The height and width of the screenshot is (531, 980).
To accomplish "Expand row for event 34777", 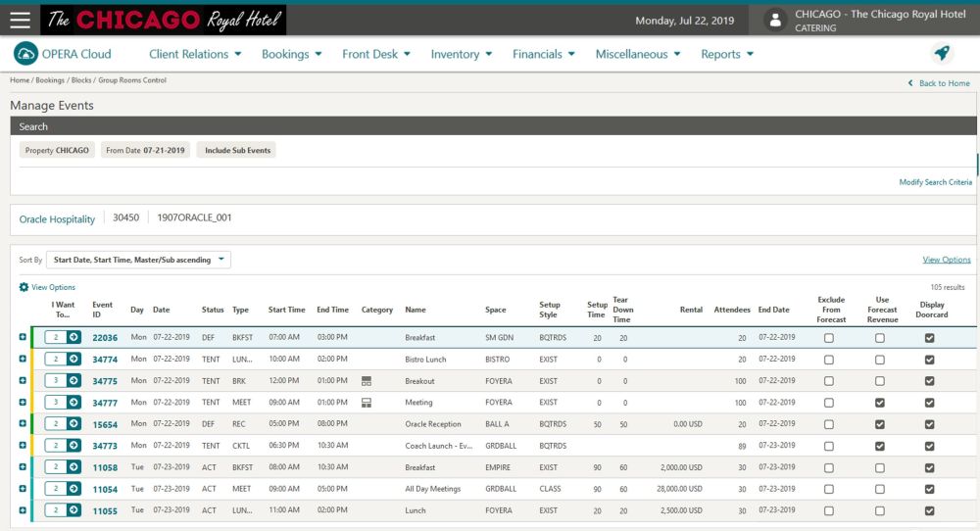I will pos(23,403).
